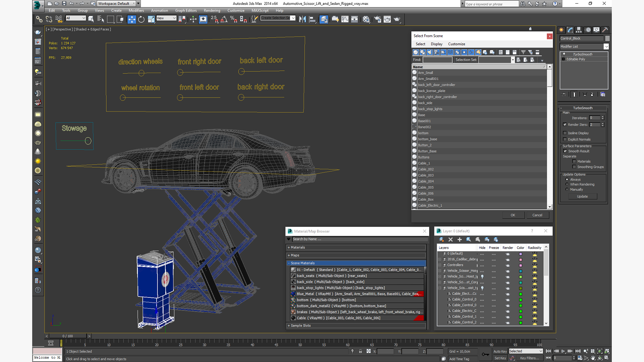The height and width of the screenshot is (362, 644).
Task: Click the Play Animation button
Action: click(x=563, y=351)
